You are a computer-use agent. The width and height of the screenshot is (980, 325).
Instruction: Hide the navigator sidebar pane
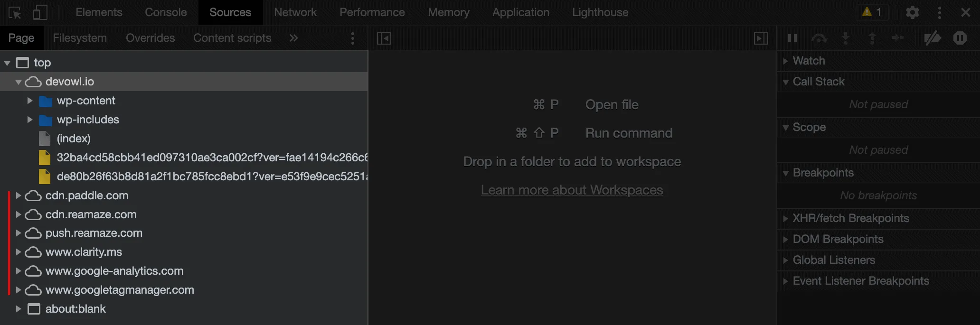(384, 38)
